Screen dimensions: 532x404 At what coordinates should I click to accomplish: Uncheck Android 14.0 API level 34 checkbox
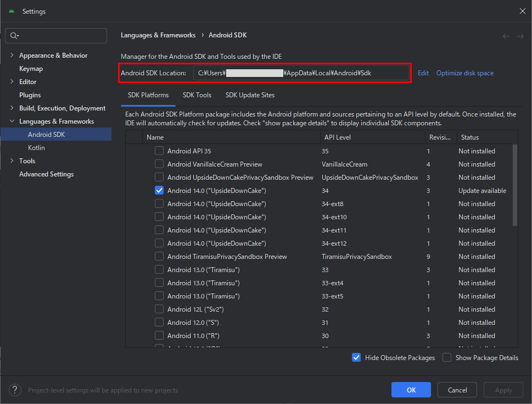click(159, 190)
